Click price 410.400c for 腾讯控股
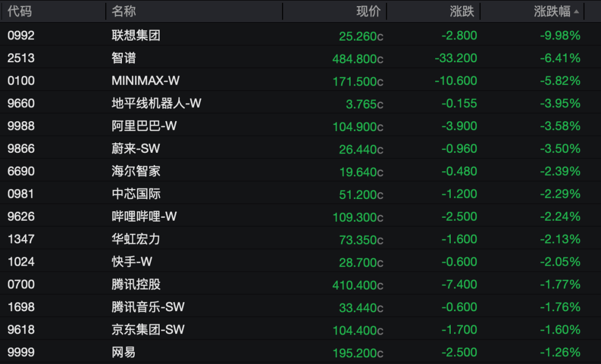The height and width of the screenshot is (364, 601). click(x=358, y=285)
